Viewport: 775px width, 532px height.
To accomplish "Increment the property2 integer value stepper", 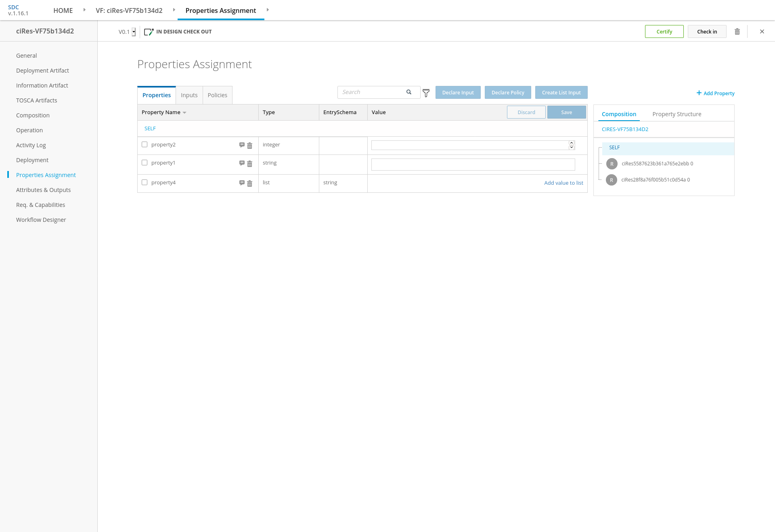I will coord(572,143).
